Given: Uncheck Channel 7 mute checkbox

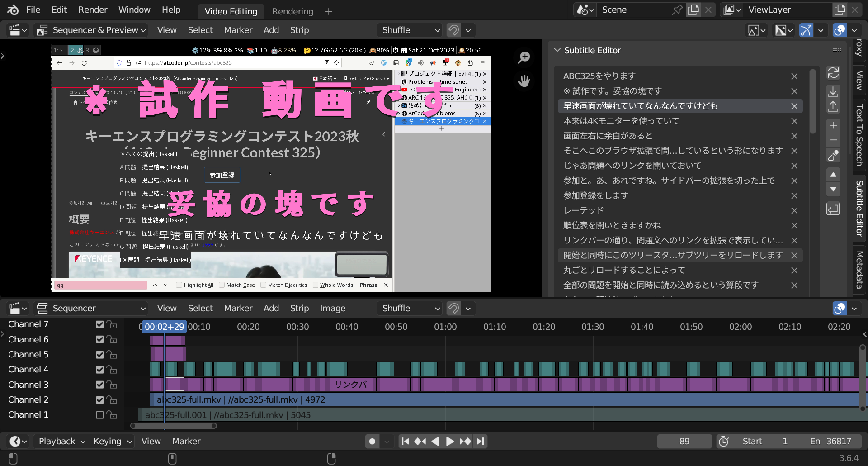Looking at the screenshot, I should [100, 324].
